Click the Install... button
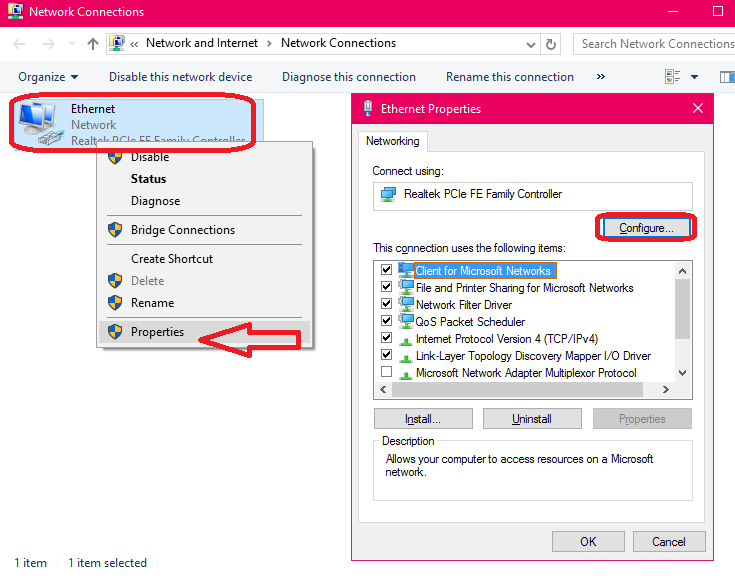735x586 pixels. click(423, 419)
